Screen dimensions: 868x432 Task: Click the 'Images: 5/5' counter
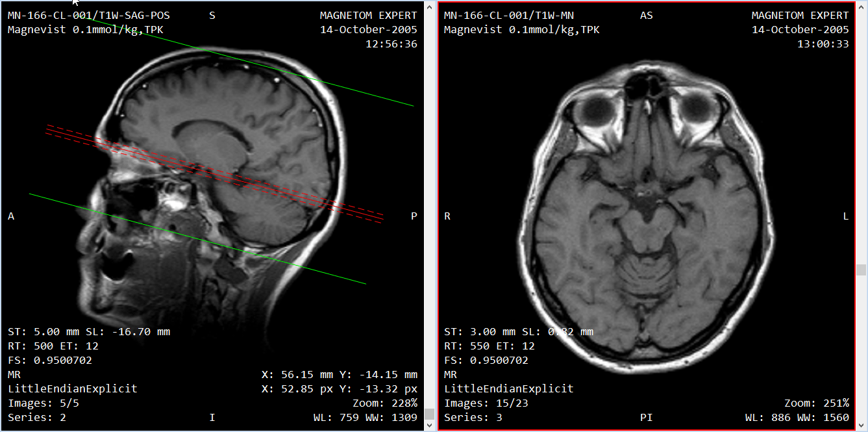pos(43,403)
